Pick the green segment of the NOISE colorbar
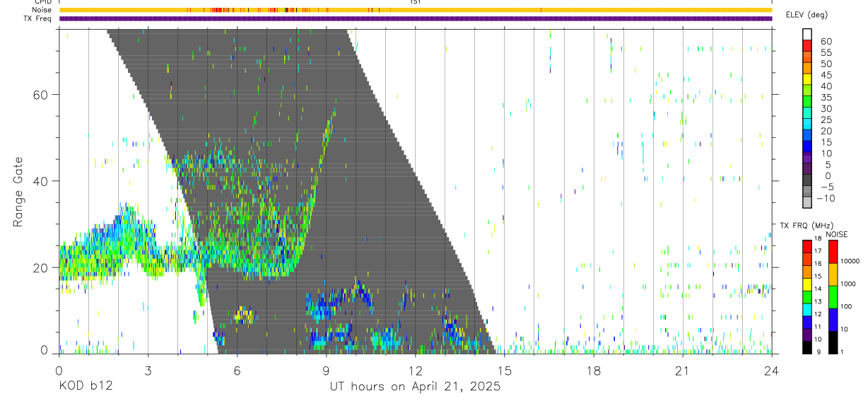The width and height of the screenshot is (868, 401). (833, 297)
